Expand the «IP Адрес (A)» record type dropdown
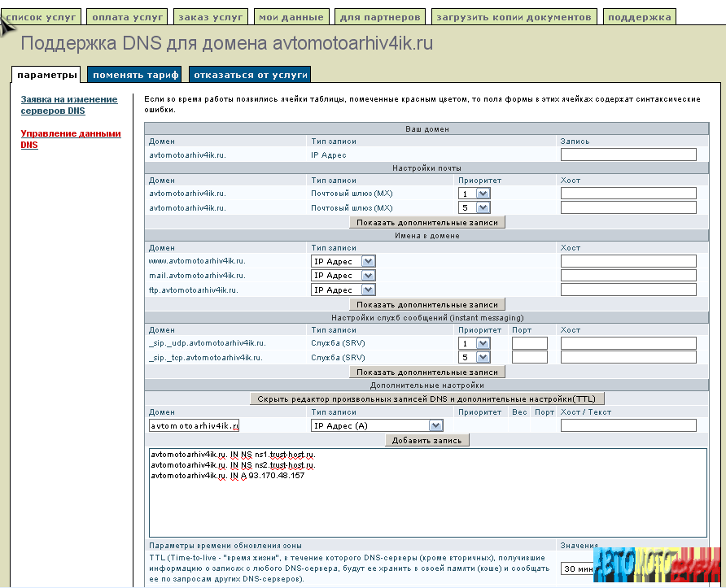This screenshot has width=726, height=588. (435, 425)
